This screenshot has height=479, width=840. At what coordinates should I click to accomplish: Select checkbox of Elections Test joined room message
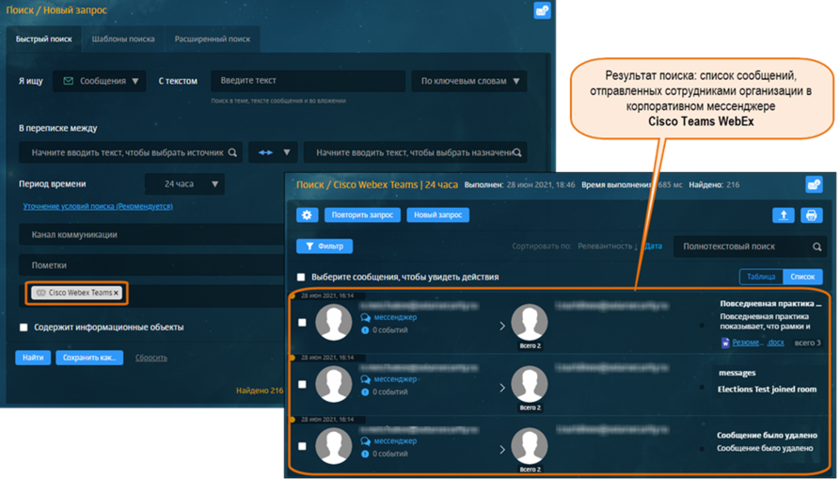(x=302, y=385)
